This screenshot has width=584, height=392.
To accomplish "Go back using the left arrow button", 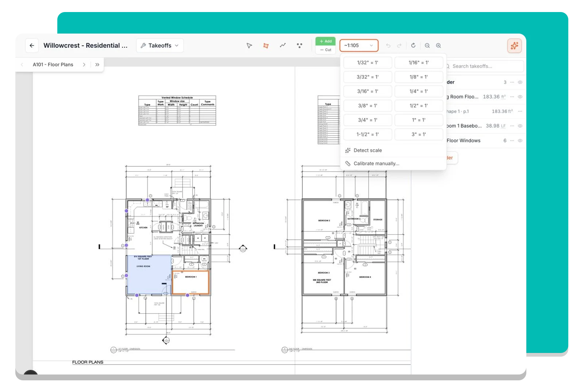I will pos(32,46).
